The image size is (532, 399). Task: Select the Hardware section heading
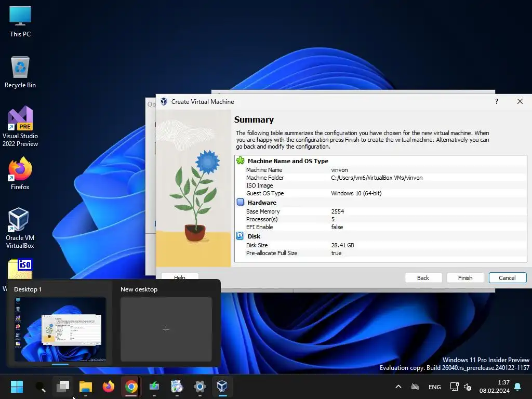pyautogui.click(x=262, y=203)
